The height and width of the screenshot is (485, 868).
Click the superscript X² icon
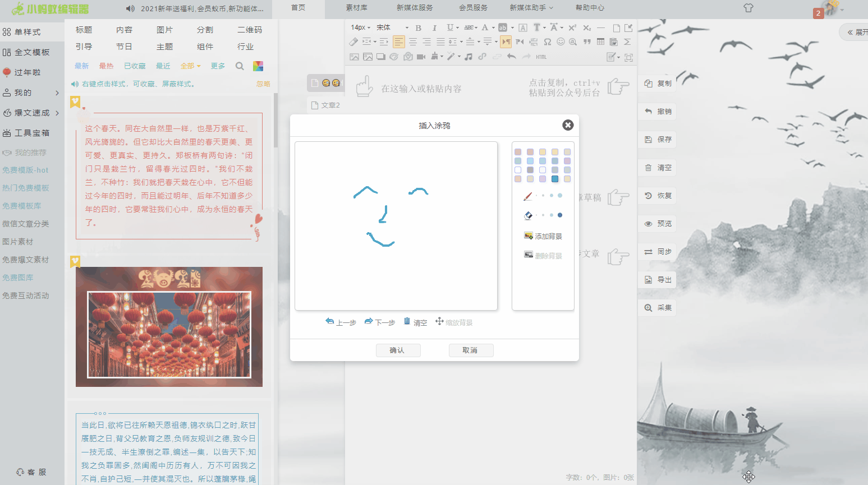572,27
